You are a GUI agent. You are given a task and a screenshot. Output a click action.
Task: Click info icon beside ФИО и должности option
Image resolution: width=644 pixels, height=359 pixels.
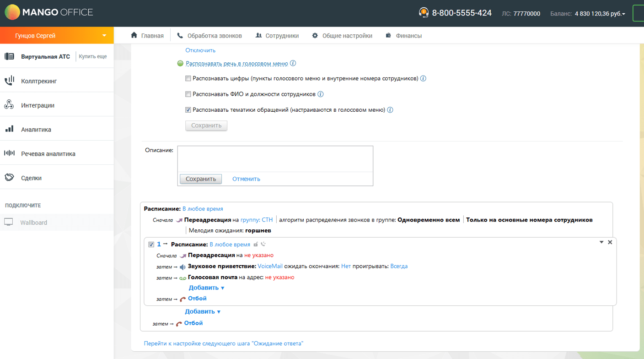pos(321,94)
